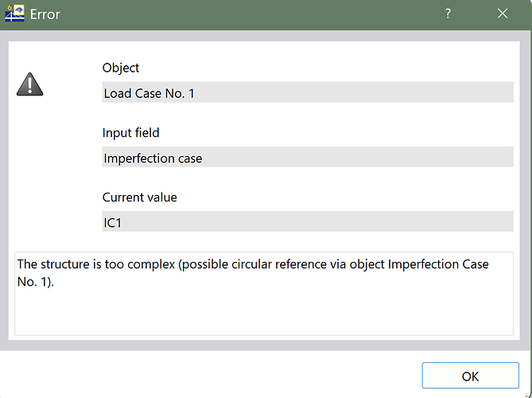This screenshot has width=532, height=398.
Task: Click the "Current value" label
Action: [139, 197]
